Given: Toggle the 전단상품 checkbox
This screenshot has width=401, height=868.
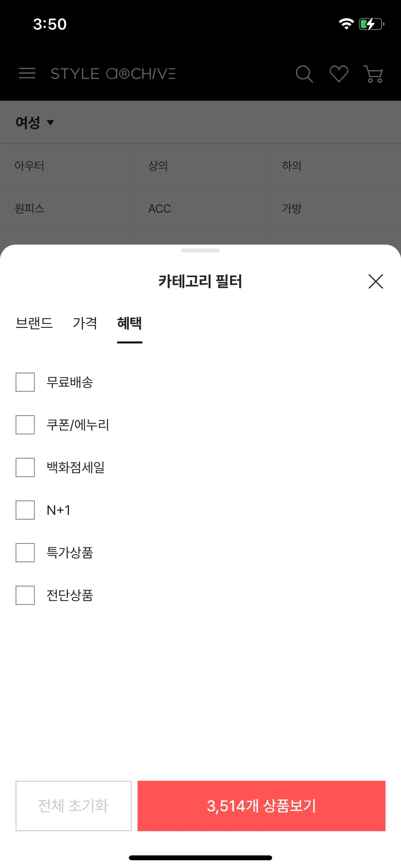Looking at the screenshot, I should 25,595.
